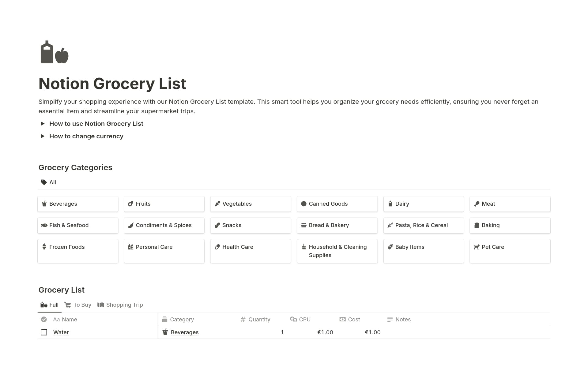
Task: Click the shopping cart icon near To Buy
Action: 67,305
